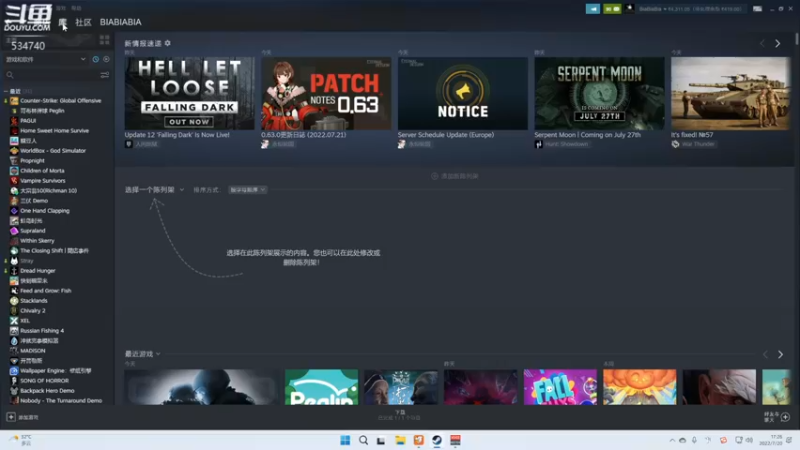
Task: Open Serpent Moon news card
Action: click(599, 93)
